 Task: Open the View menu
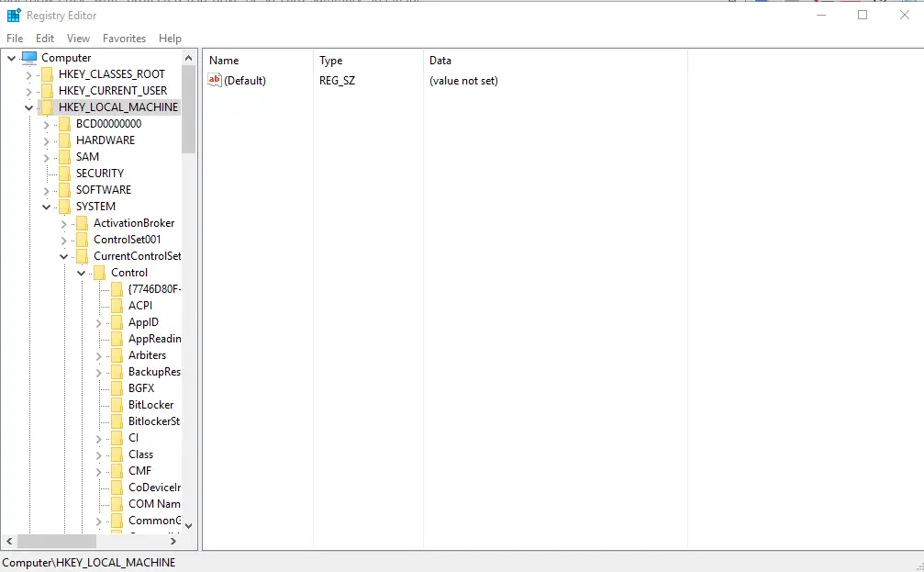coord(78,39)
